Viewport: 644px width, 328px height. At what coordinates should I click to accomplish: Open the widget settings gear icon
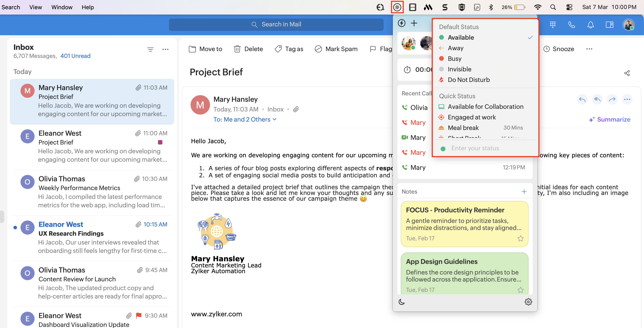click(x=528, y=302)
